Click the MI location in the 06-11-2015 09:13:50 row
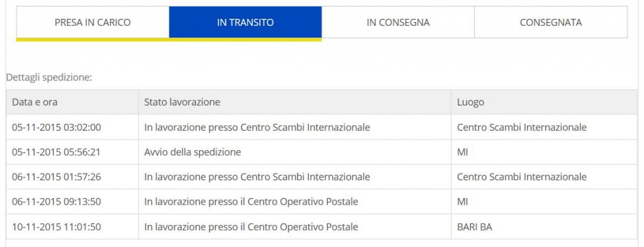This screenshot has height=247, width=644. [544, 202]
